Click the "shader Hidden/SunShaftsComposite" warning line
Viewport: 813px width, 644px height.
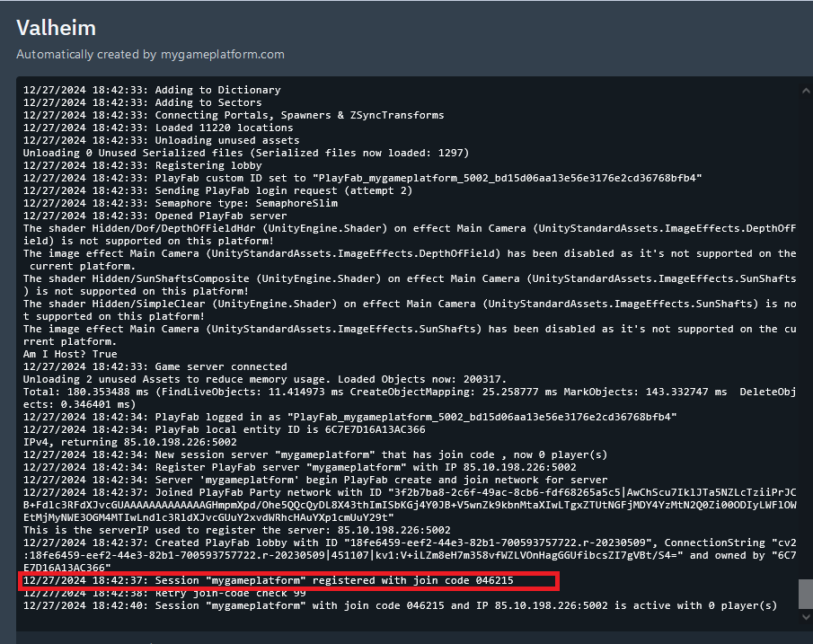[x=410, y=285]
